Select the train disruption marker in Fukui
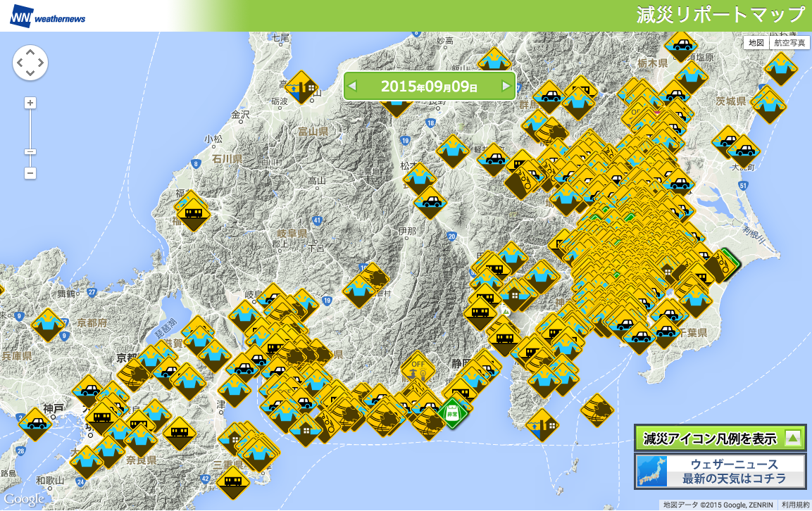The height and width of the screenshot is (511, 812). 192,213
